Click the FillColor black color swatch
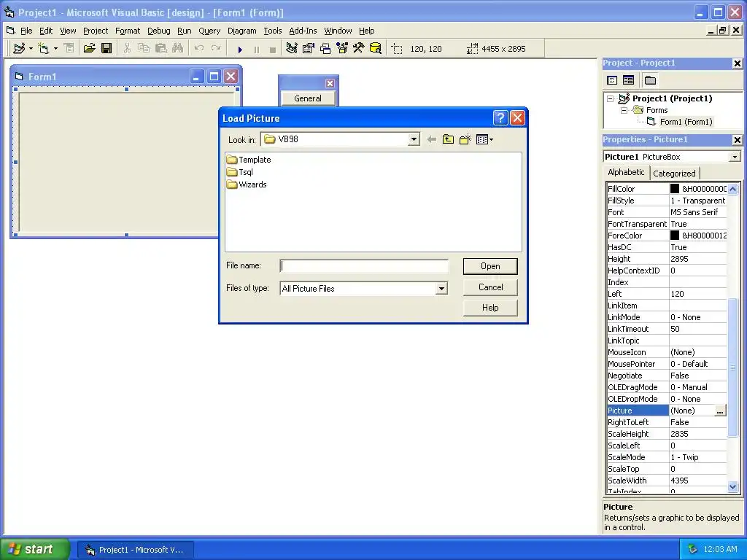 click(675, 189)
